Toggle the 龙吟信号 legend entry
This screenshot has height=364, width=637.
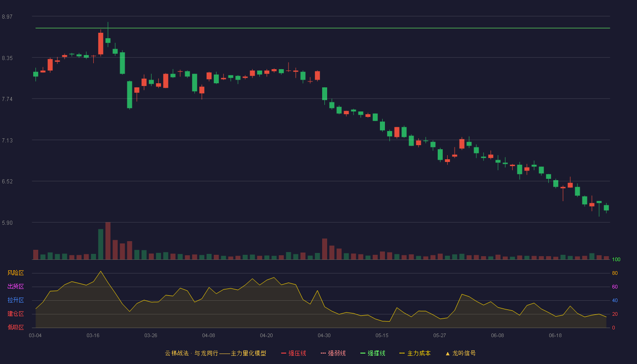pos(460,353)
